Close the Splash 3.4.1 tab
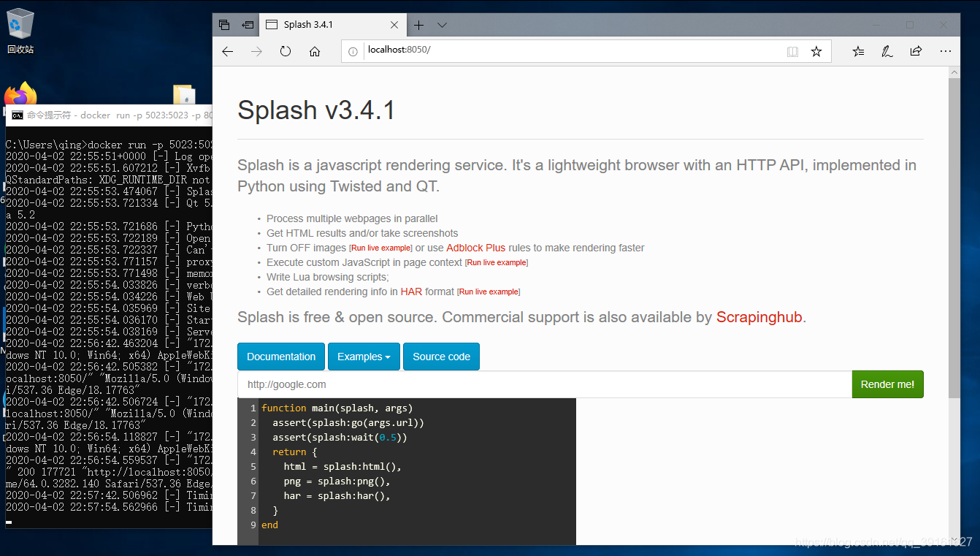This screenshot has width=980, height=556. point(394,25)
